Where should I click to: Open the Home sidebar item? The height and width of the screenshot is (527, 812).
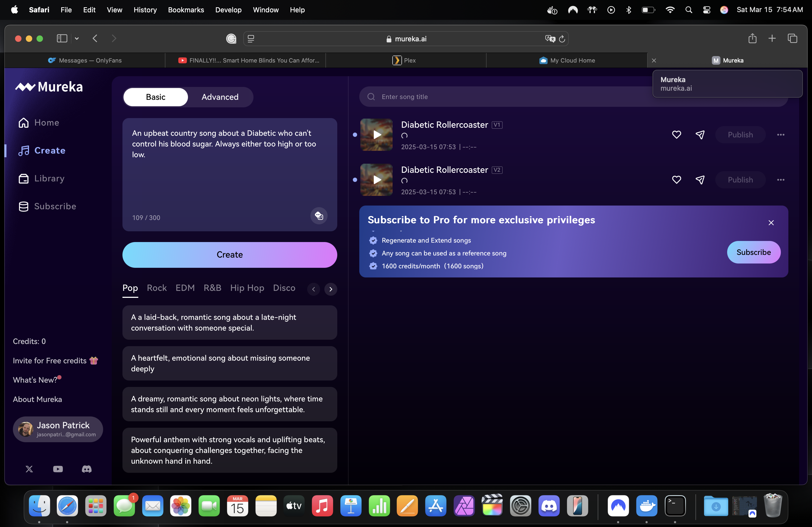tap(39, 122)
